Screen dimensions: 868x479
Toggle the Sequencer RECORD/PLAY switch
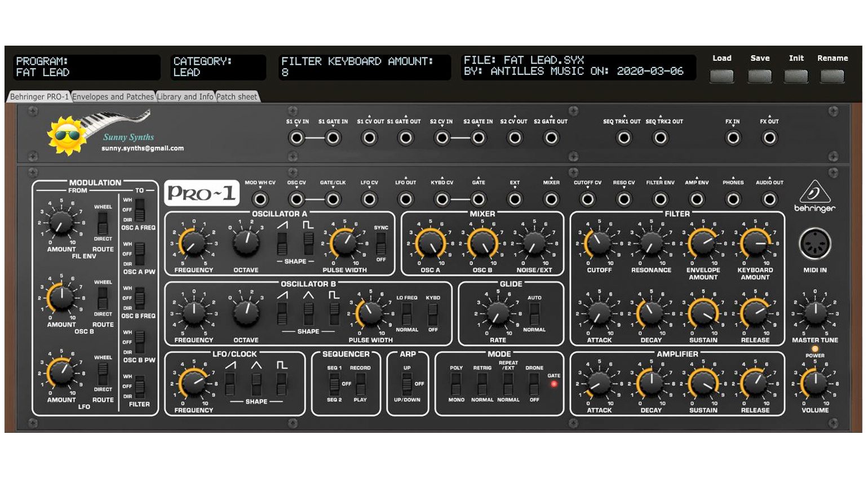pyautogui.click(x=360, y=384)
